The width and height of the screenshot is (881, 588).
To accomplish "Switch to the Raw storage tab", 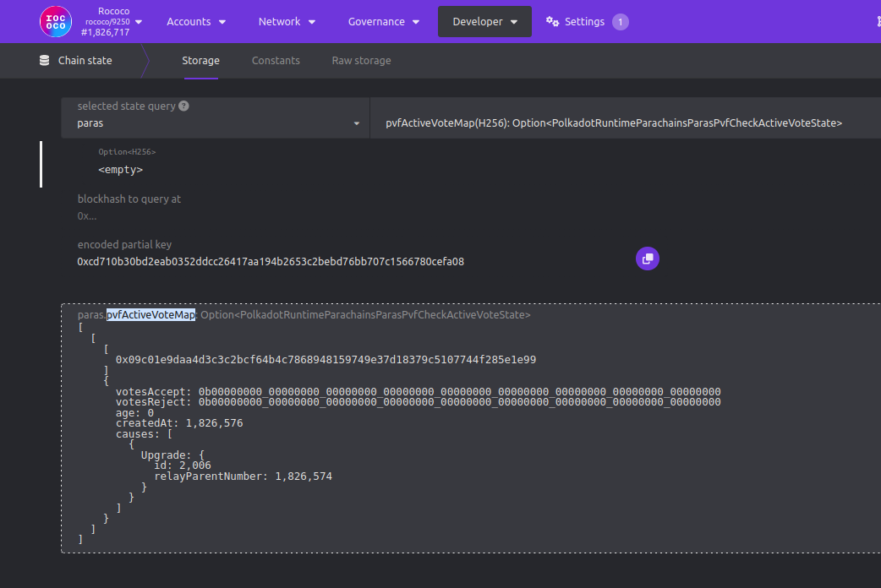I will click(361, 60).
